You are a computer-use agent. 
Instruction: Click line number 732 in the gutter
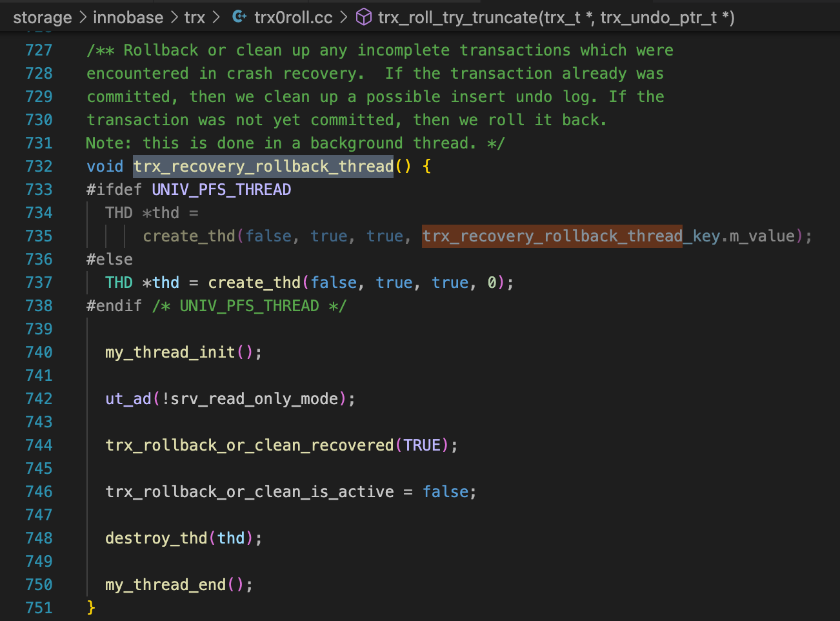click(39, 167)
